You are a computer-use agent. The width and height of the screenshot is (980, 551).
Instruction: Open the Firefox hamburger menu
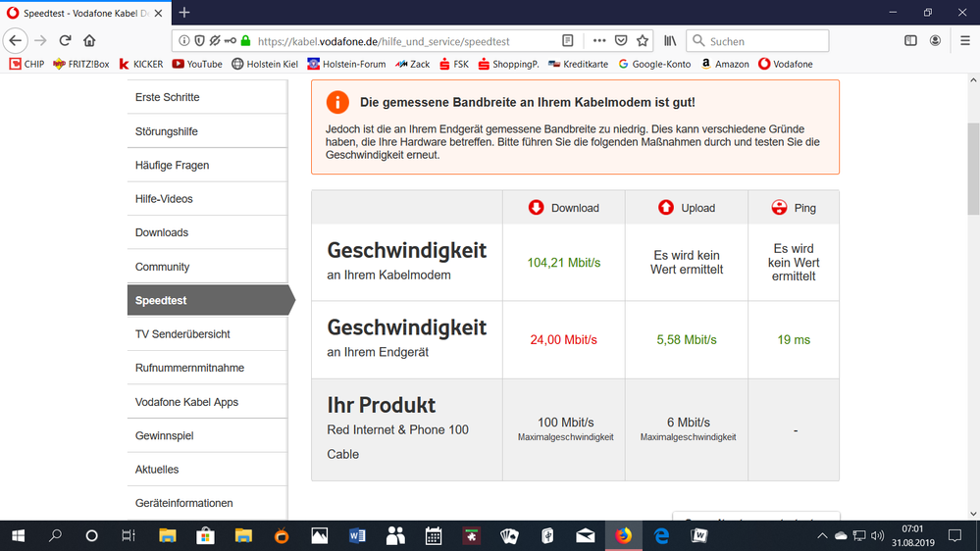click(965, 41)
